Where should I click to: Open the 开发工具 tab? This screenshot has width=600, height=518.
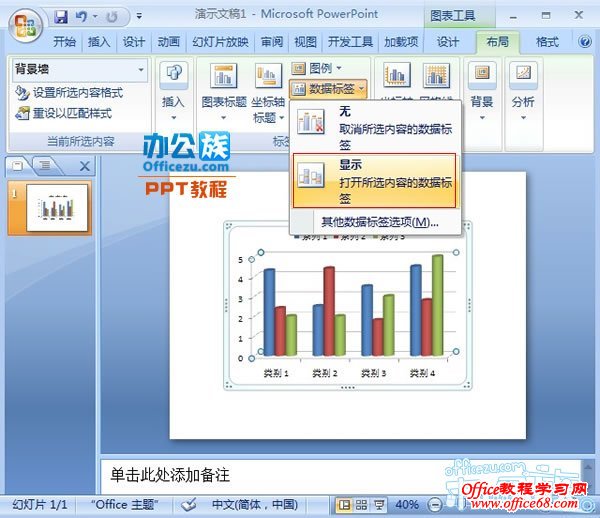(350, 41)
